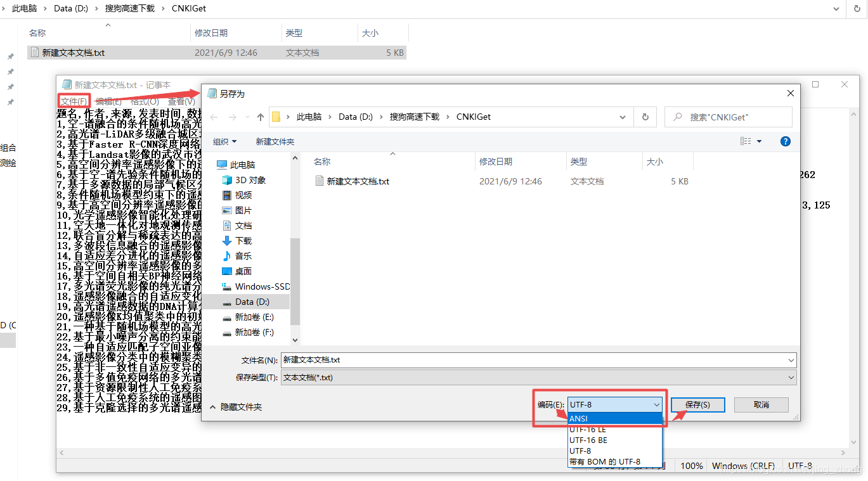Open the view options dropdown arrow
Image resolution: width=868 pixels, height=481 pixels.
pyautogui.click(x=760, y=141)
